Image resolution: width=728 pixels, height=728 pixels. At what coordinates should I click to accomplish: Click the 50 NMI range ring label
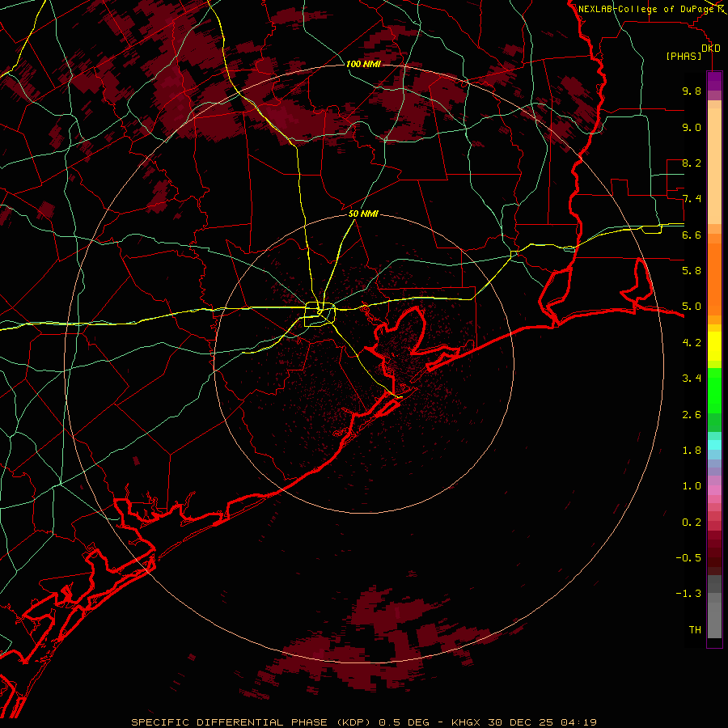(363, 214)
